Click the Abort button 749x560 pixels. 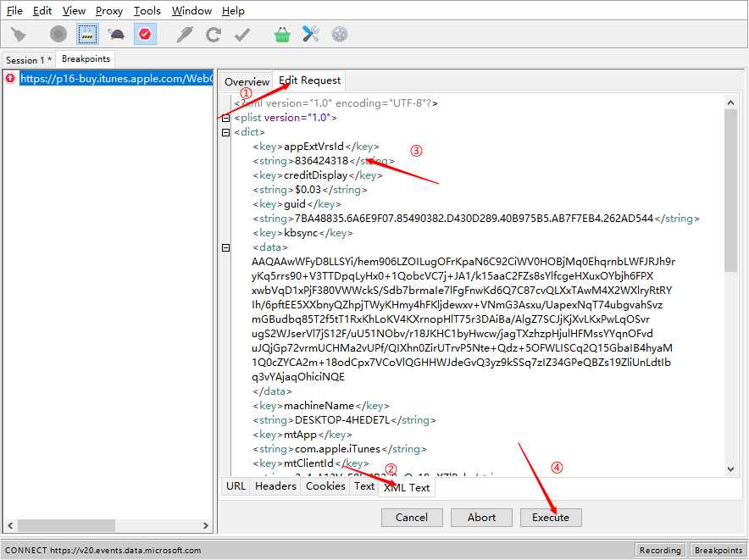coord(481,518)
